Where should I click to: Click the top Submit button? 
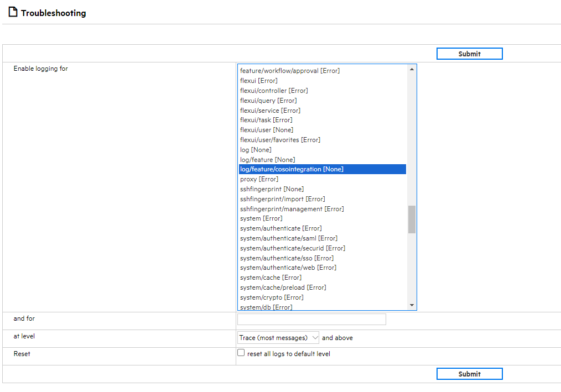coord(469,53)
